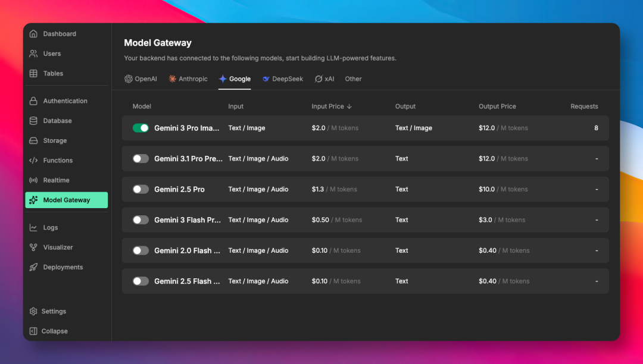Sort by the Input Price header label
Image resolution: width=643 pixels, height=364 pixels.
pyautogui.click(x=327, y=106)
